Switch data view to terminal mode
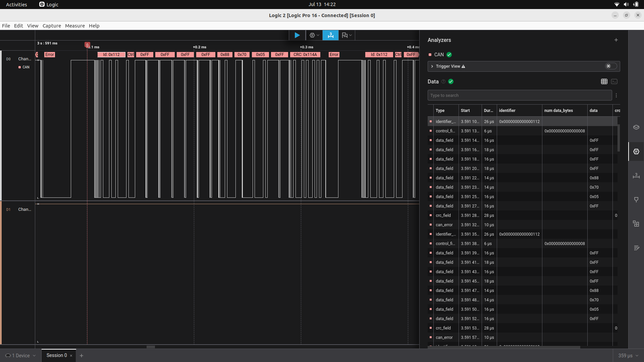Viewport: 644px width, 362px height. (614, 81)
